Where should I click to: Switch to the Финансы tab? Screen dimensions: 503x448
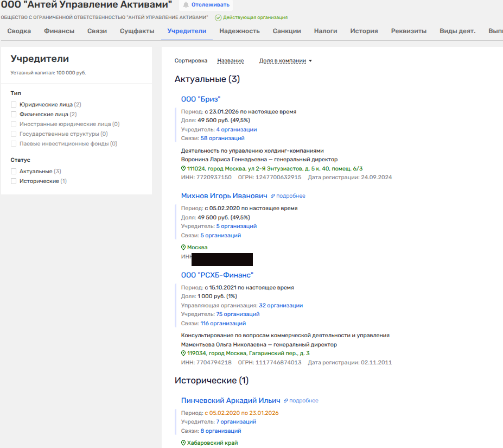(59, 31)
